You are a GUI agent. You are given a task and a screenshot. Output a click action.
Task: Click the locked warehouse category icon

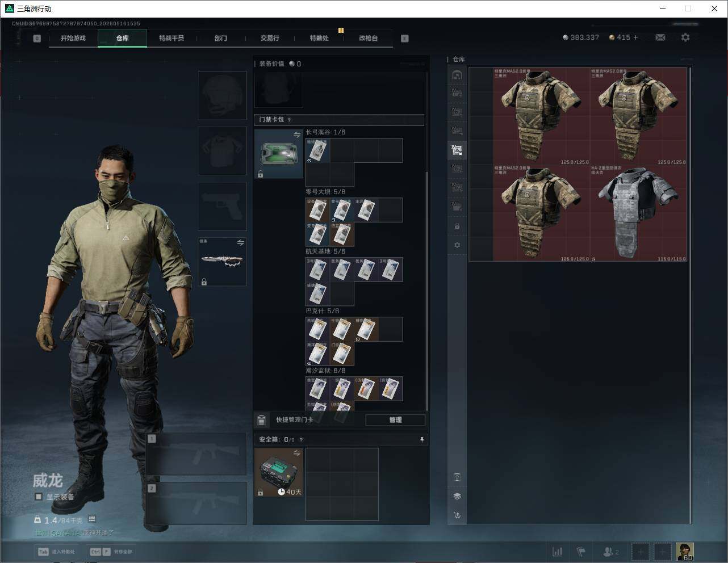457,226
